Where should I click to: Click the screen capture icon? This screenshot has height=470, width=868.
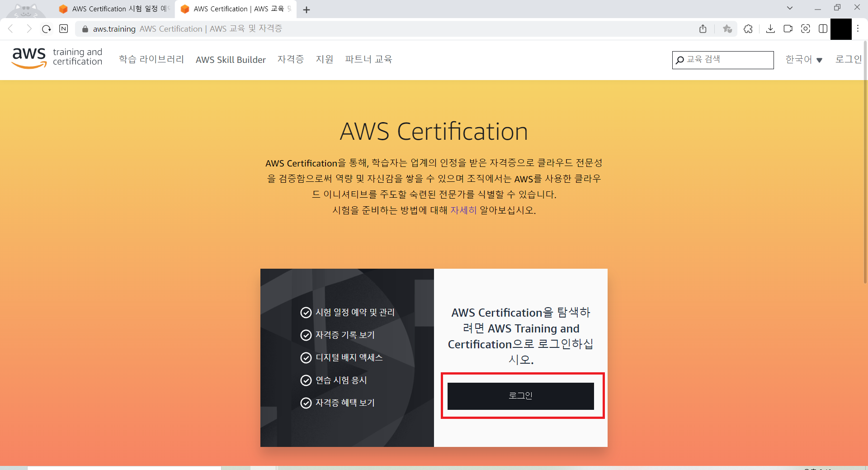coord(806,29)
